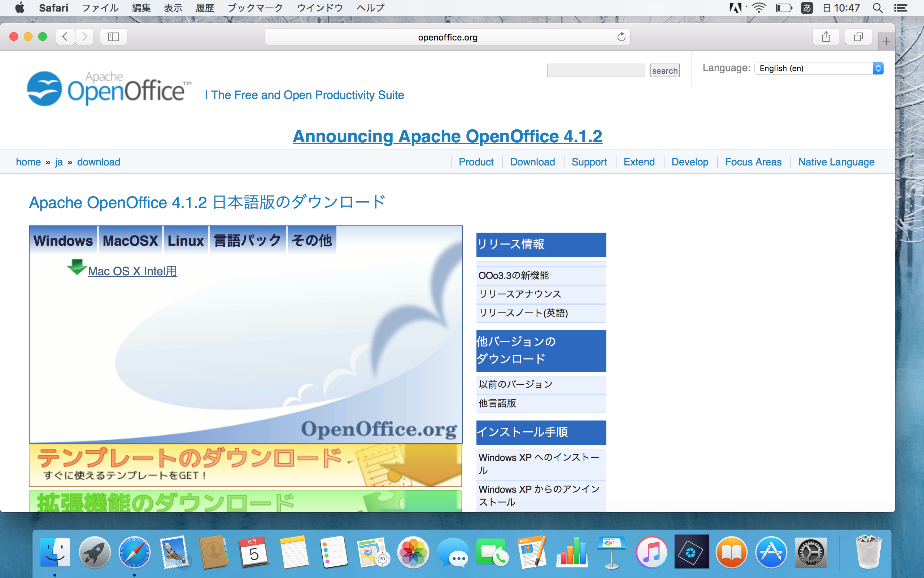
Task: Open the 履歴 menu
Action: point(205,8)
